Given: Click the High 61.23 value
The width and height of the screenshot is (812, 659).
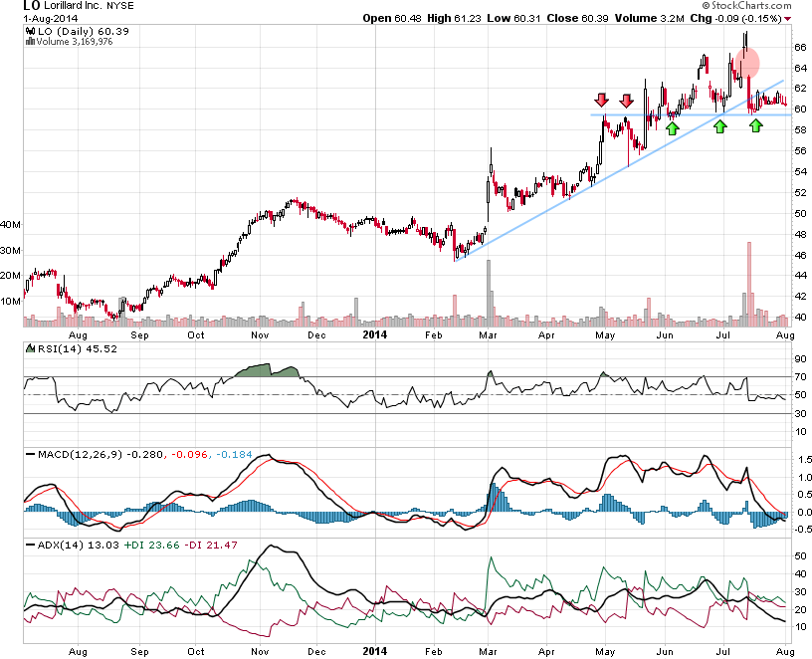Looking at the screenshot, I should point(454,18).
